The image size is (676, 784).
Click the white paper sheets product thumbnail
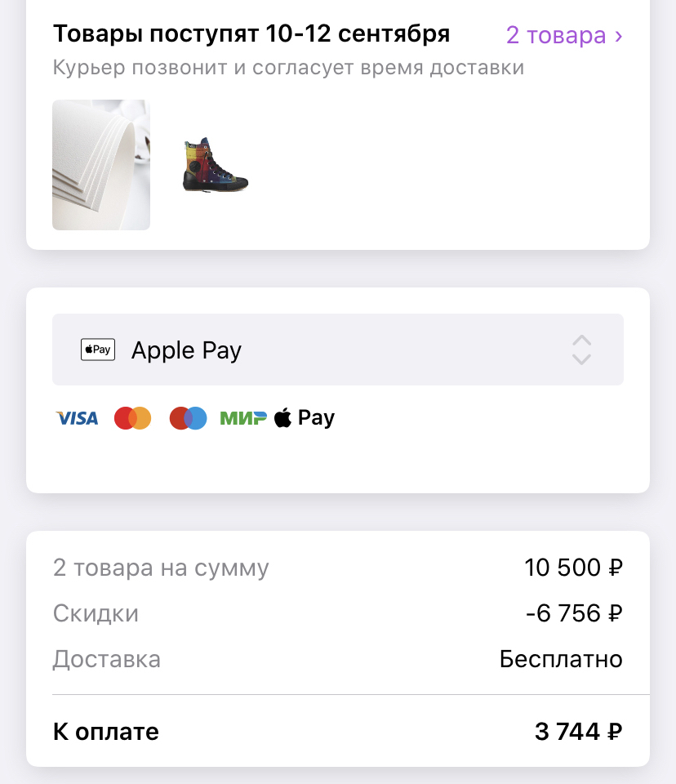[x=101, y=165]
